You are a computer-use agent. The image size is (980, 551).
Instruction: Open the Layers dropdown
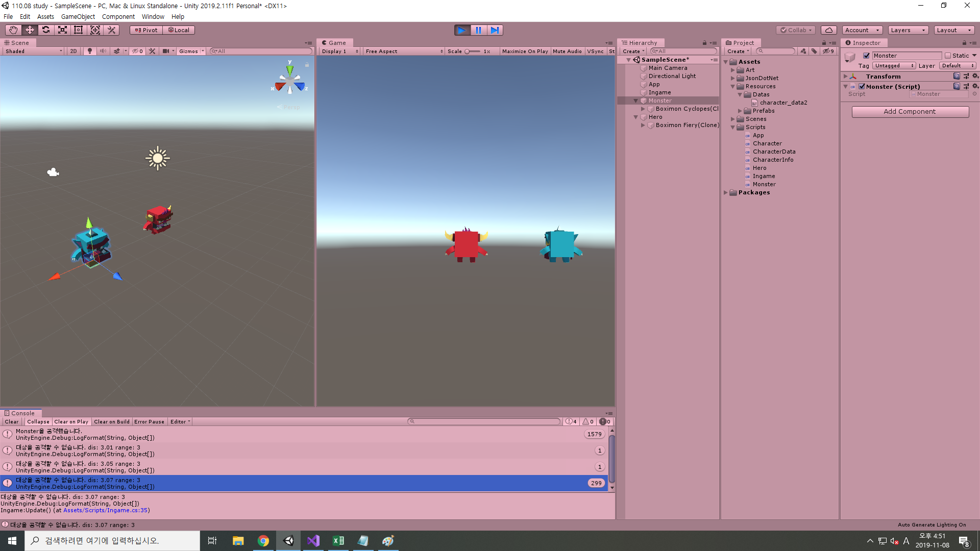(908, 30)
